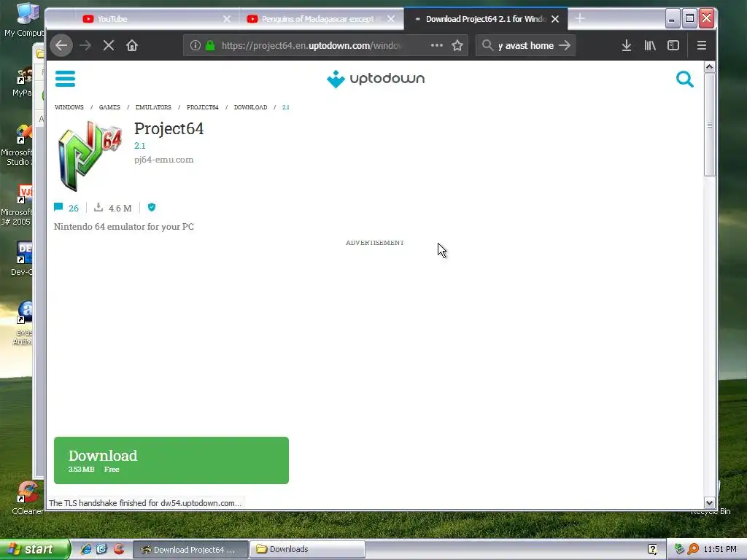Open CCleaner desktop shortcut
The width and height of the screenshot is (747, 560).
tap(27, 498)
